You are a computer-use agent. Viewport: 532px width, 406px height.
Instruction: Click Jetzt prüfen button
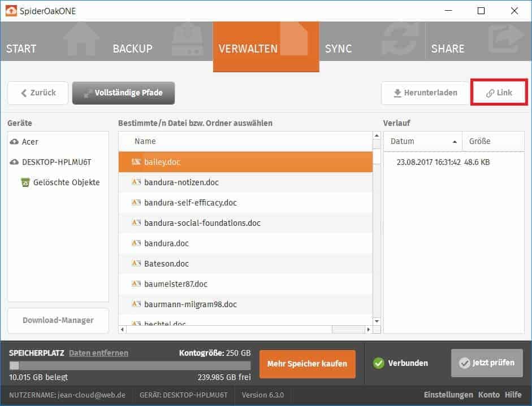487,363
